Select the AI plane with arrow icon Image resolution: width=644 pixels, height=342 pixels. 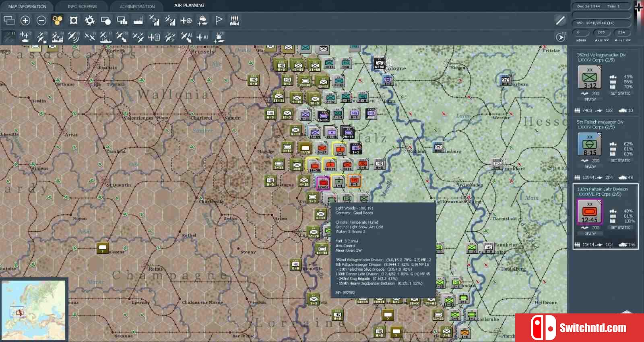click(186, 37)
